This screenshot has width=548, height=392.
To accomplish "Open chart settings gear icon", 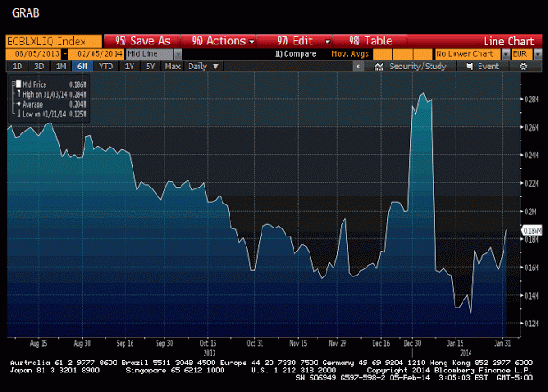I will coord(523,67).
